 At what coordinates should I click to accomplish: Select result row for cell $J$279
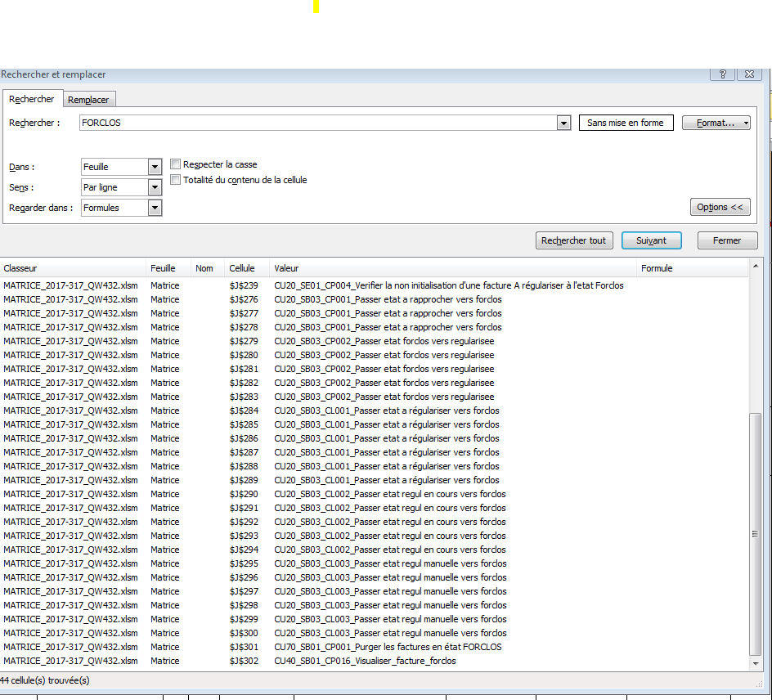click(375, 341)
